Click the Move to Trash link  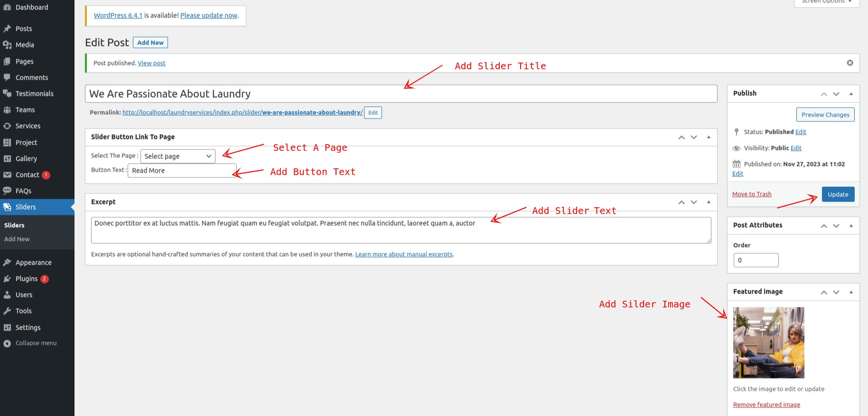click(x=752, y=194)
